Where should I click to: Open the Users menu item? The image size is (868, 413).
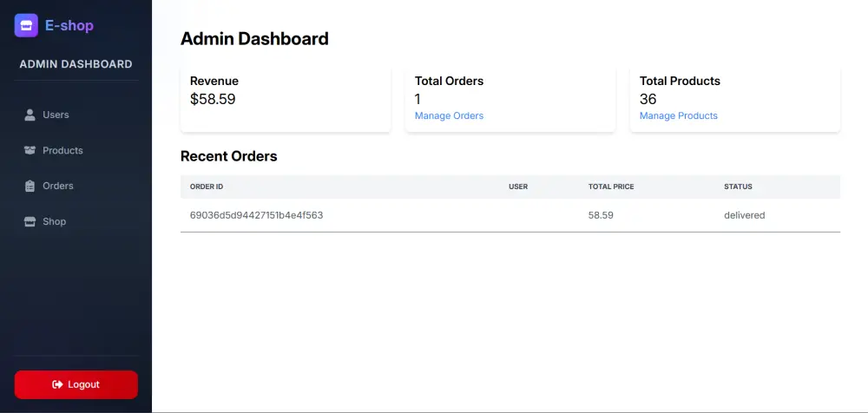(56, 115)
